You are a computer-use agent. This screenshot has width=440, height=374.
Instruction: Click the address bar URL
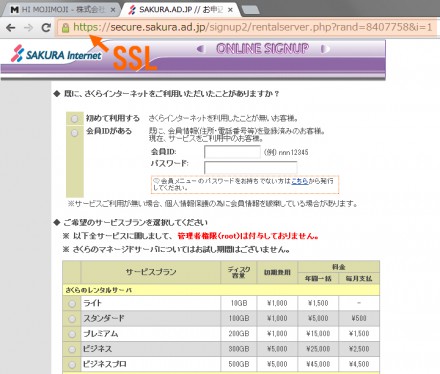pos(253,27)
